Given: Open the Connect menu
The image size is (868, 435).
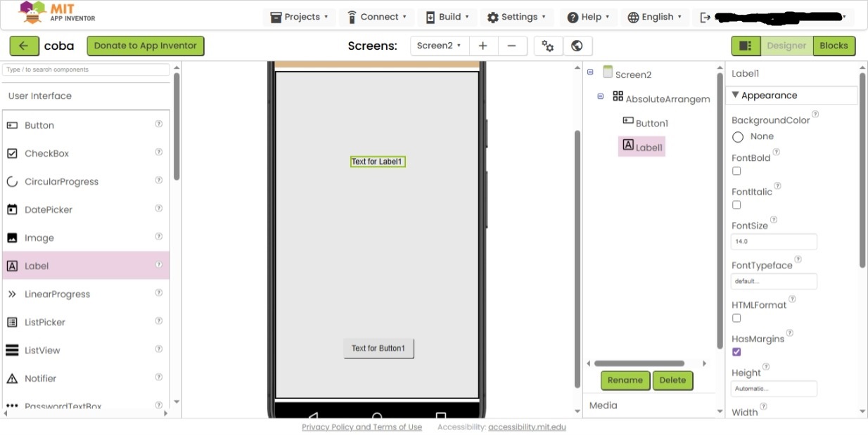Looking at the screenshot, I should pos(378,17).
